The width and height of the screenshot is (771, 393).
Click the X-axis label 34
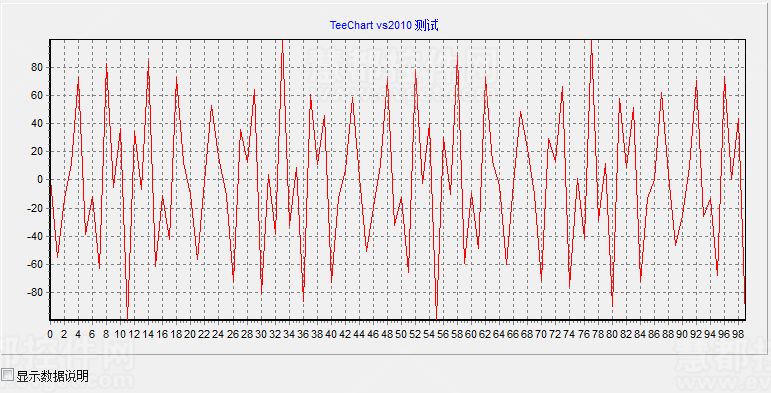[x=289, y=334]
